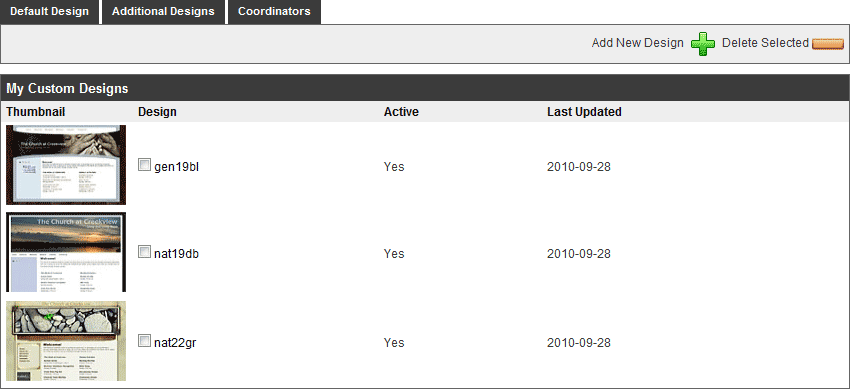Click the Delete Selected link
The height and width of the screenshot is (389, 850).
click(x=765, y=43)
